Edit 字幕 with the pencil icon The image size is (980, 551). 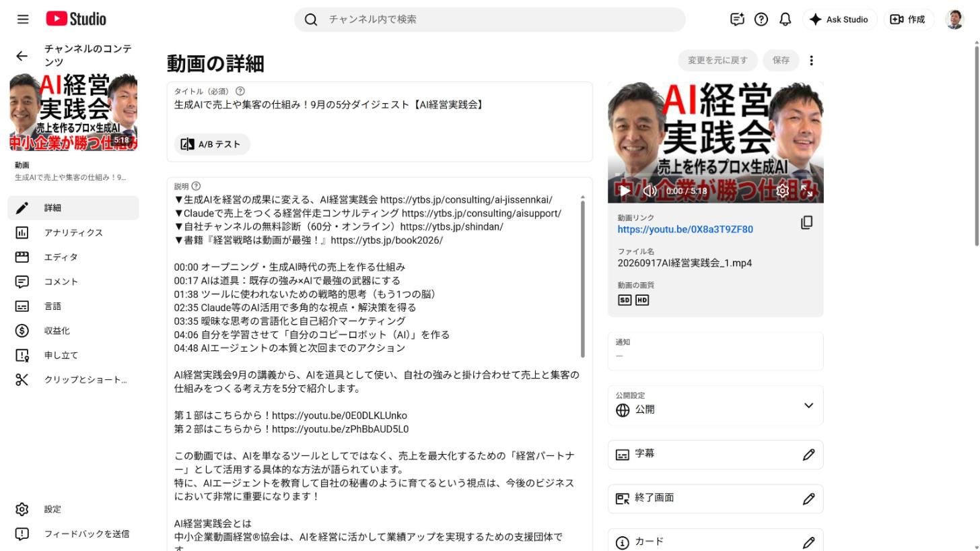pyautogui.click(x=808, y=455)
